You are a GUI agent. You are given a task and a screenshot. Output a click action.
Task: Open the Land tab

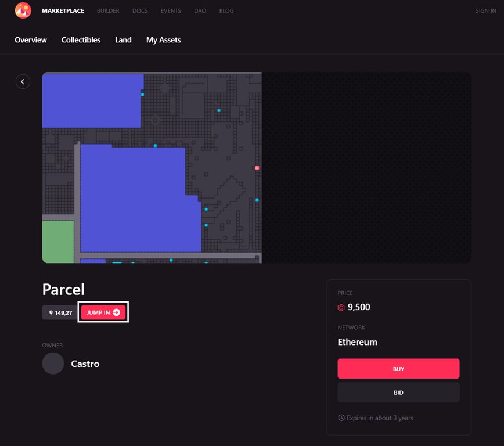pos(123,40)
